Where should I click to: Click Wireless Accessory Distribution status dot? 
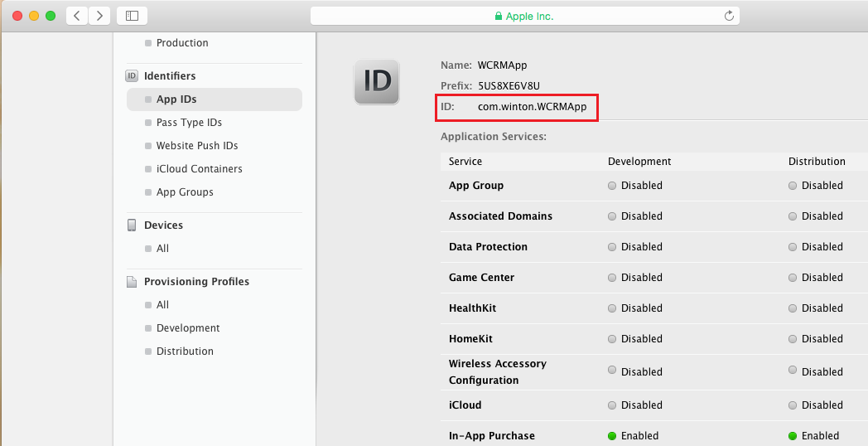pyautogui.click(x=792, y=370)
